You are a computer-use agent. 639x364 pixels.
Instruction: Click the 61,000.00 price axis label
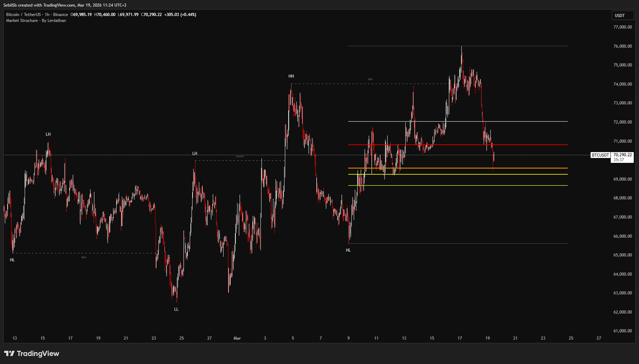[622, 331]
